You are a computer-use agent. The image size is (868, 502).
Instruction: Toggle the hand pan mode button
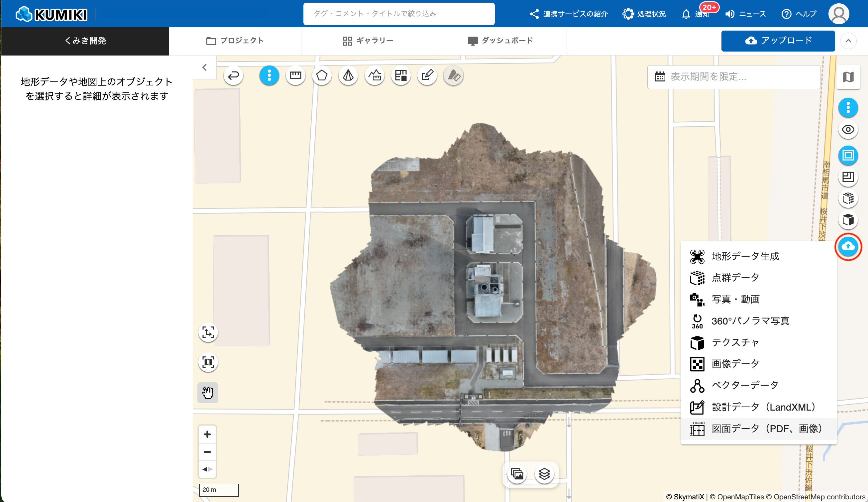(208, 392)
